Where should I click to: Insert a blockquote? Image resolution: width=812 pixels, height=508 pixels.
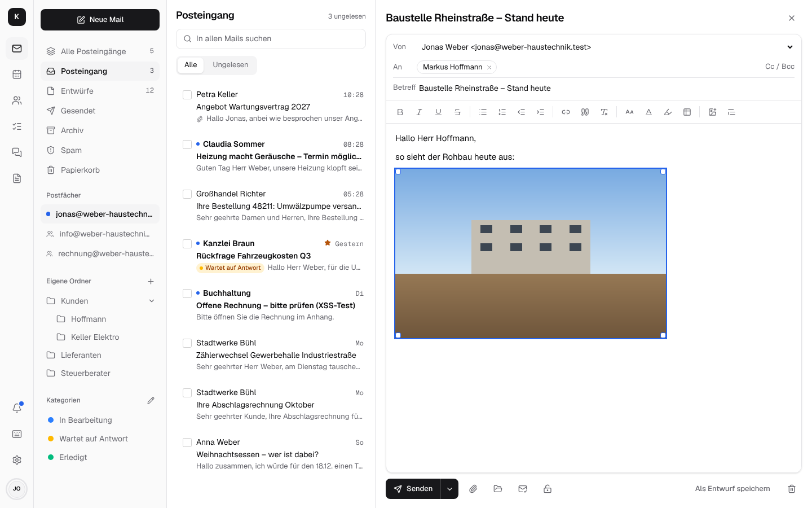pos(585,112)
